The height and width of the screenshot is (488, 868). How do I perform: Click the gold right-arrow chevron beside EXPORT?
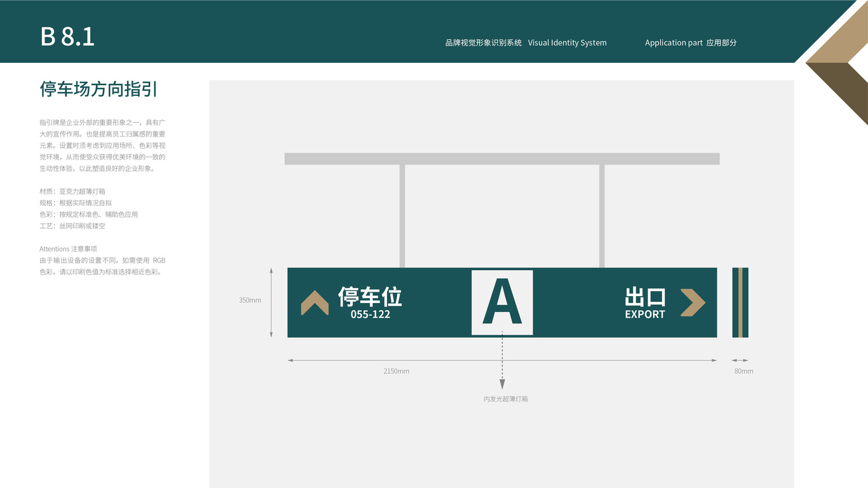pos(693,302)
